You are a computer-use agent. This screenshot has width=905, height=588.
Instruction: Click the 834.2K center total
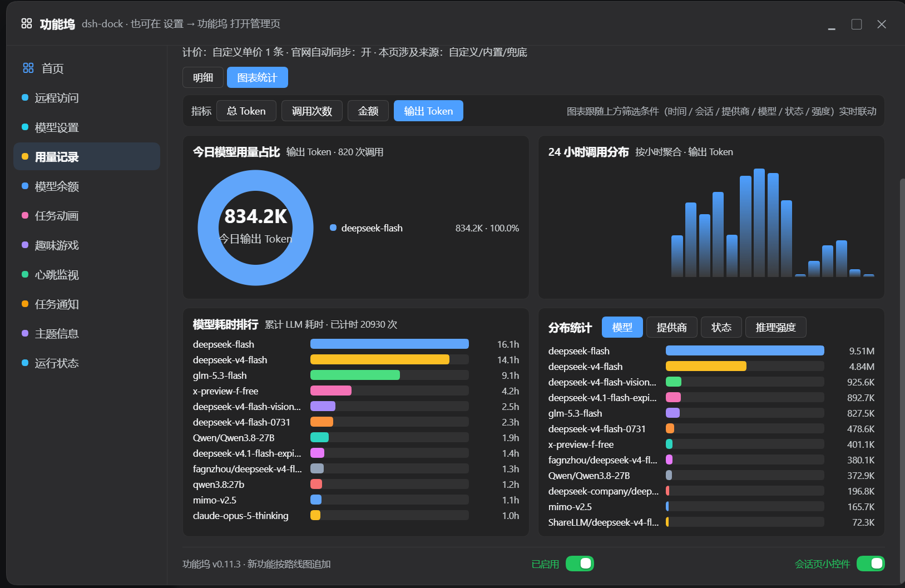(x=256, y=216)
